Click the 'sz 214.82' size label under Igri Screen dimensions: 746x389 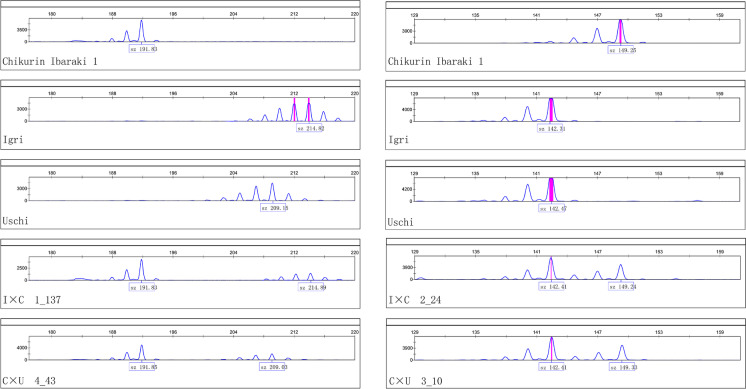310,128
